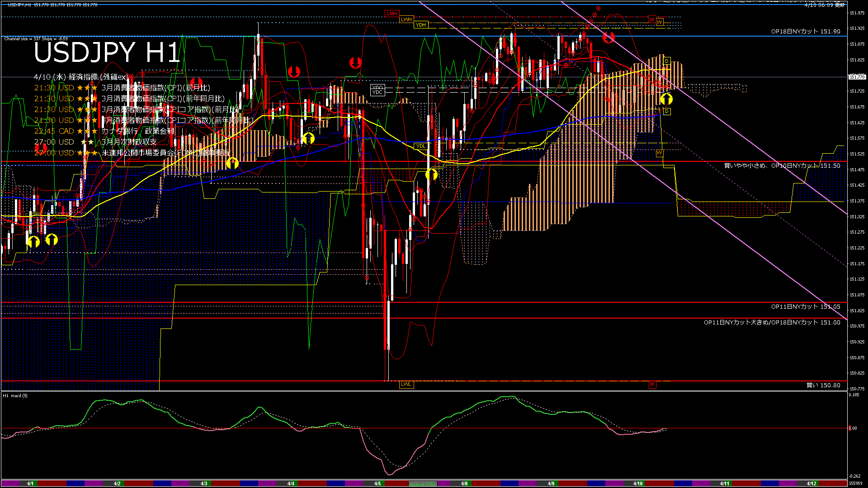This screenshot has height=488, width=868.
Task: Click the 4/10 06:09 更新 timestamp
Action: [x=825, y=5]
